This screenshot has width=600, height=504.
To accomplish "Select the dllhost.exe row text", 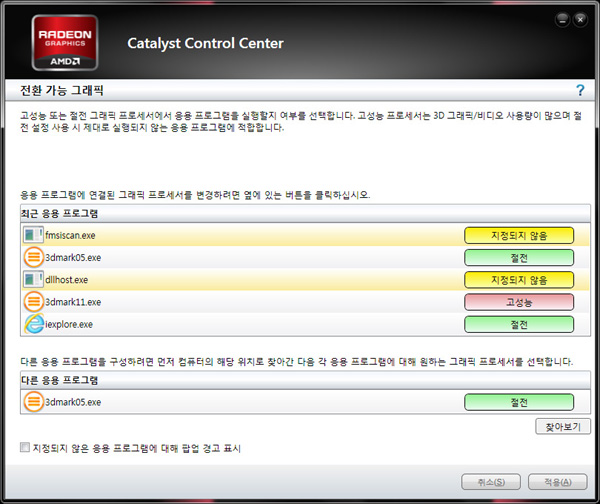I will coord(67,280).
